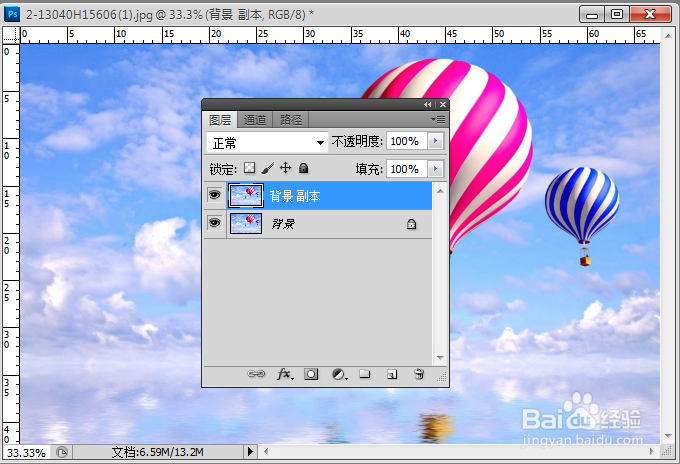680x464 pixels.
Task: Click document horizontal scroll left arrow
Action: tap(266, 451)
